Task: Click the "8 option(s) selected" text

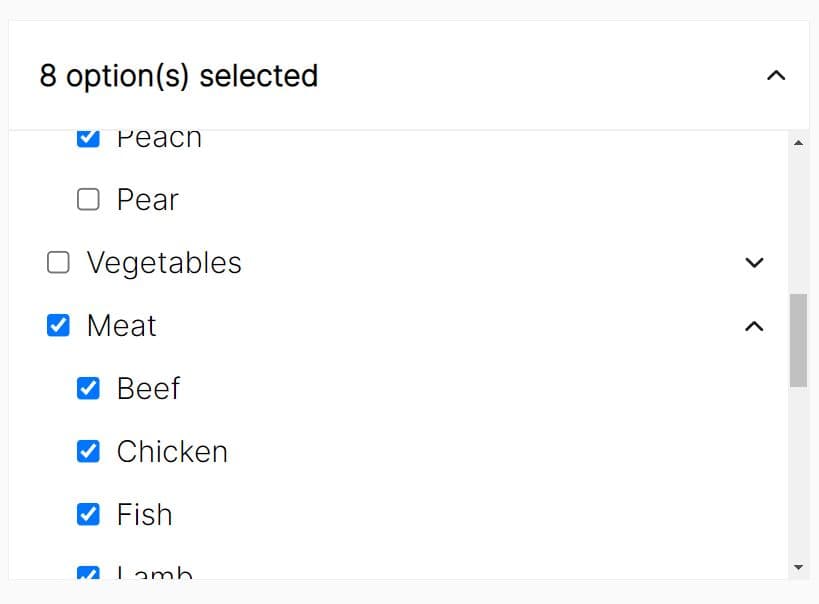Action: (179, 76)
